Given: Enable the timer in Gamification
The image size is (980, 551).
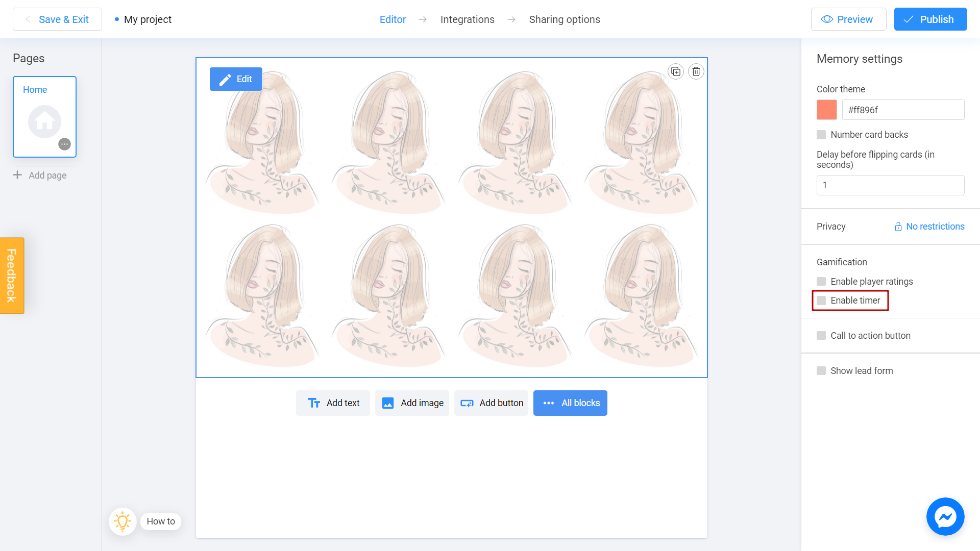Looking at the screenshot, I should (x=821, y=300).
